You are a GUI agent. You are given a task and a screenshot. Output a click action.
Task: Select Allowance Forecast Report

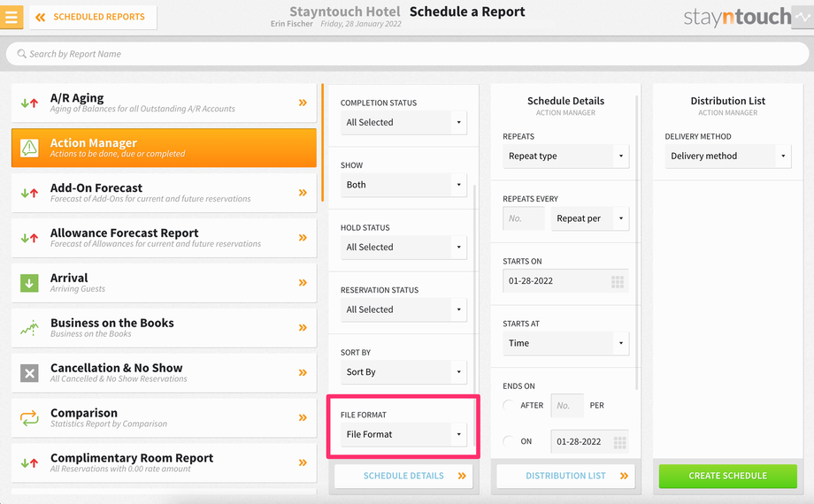(x=164, y=238)
